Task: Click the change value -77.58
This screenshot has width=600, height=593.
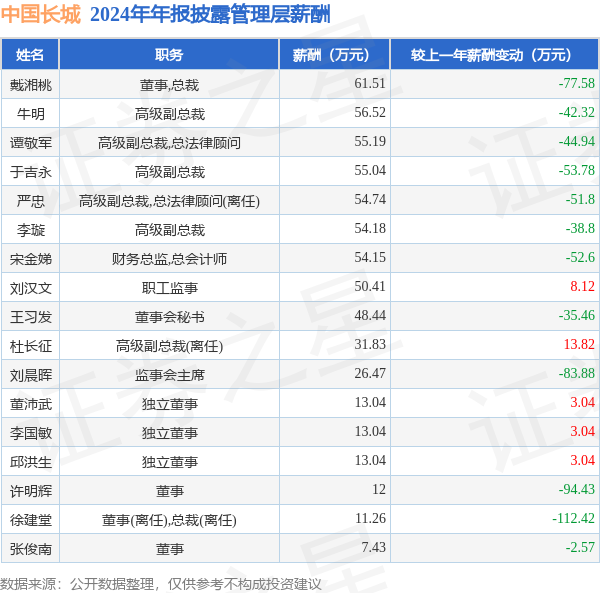Action: pos(576,83)
